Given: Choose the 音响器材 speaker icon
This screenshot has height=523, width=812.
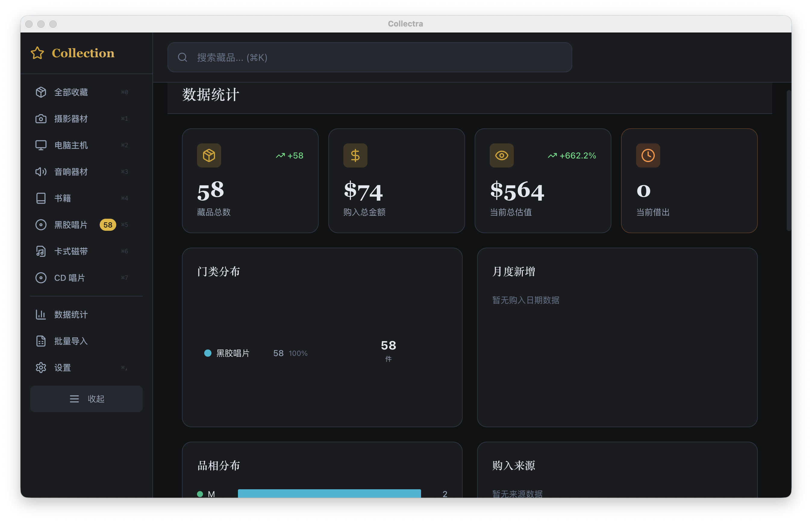Looking at the screenshot, I should (41, 171).
